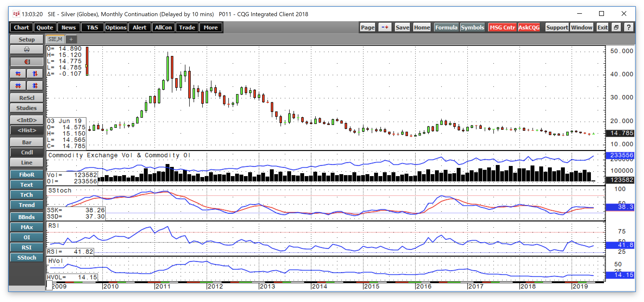Select the Trend line tool

[27, 205]
